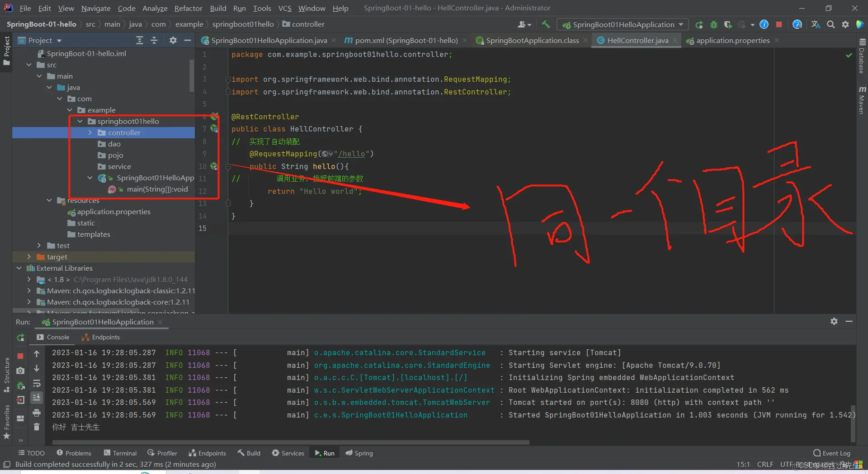Stop the running application in top toolbar
The width and height of the screenshot is (868, 474).
[x=778, y=24]
